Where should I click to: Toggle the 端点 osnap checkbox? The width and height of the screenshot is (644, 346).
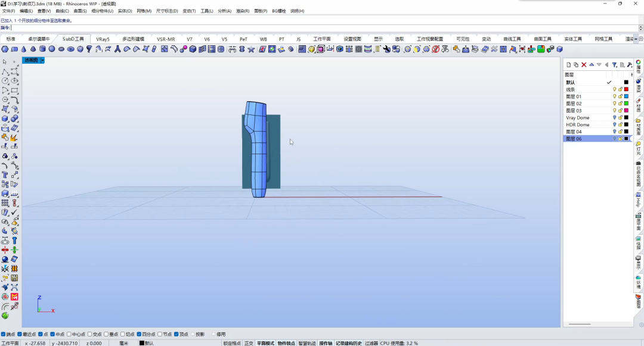tap(4, 334)
